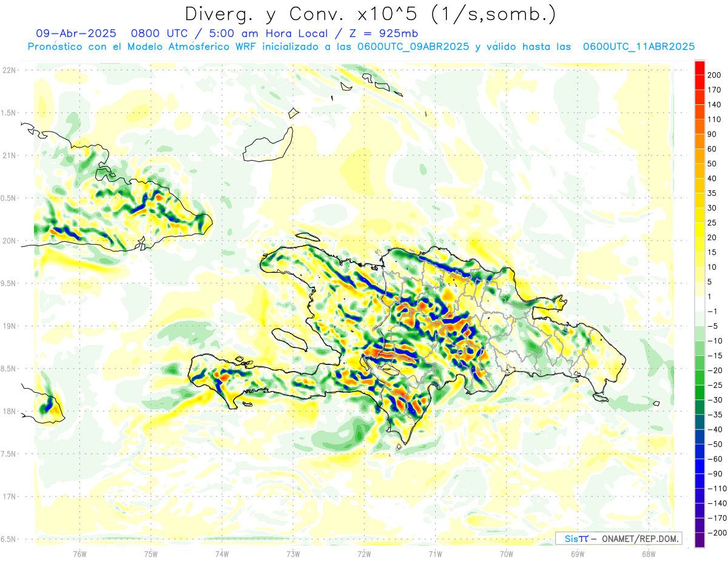
Task: Click longitude label 73W
Action: [293, 553]
